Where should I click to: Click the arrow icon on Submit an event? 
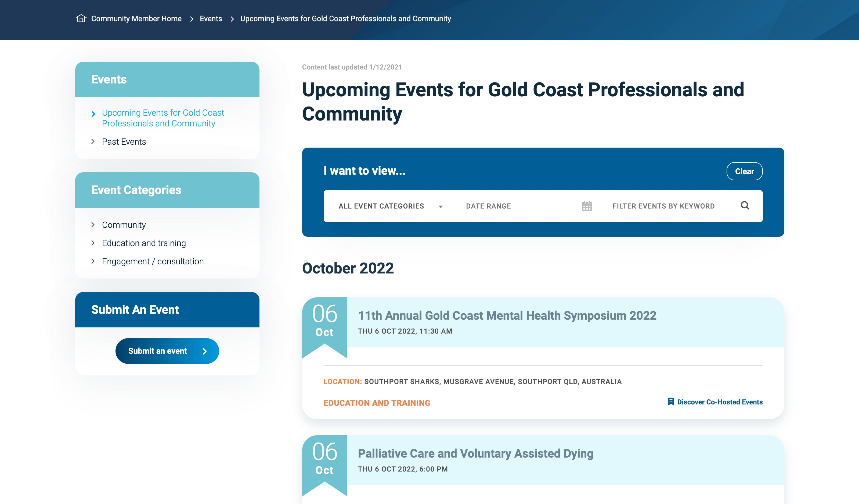pyautogui.click(x=204, y=351)
